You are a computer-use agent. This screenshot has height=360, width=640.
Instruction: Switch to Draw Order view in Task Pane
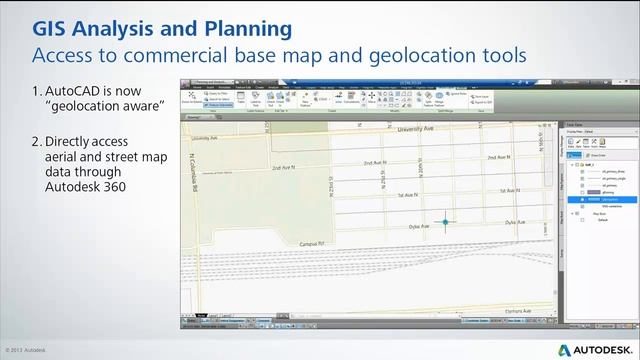[596, 155]
